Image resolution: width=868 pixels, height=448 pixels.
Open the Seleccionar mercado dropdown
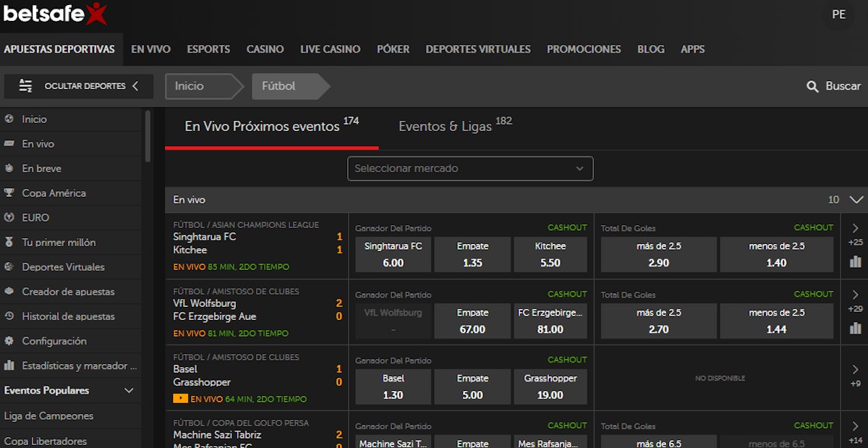click(x=470, y=169)
